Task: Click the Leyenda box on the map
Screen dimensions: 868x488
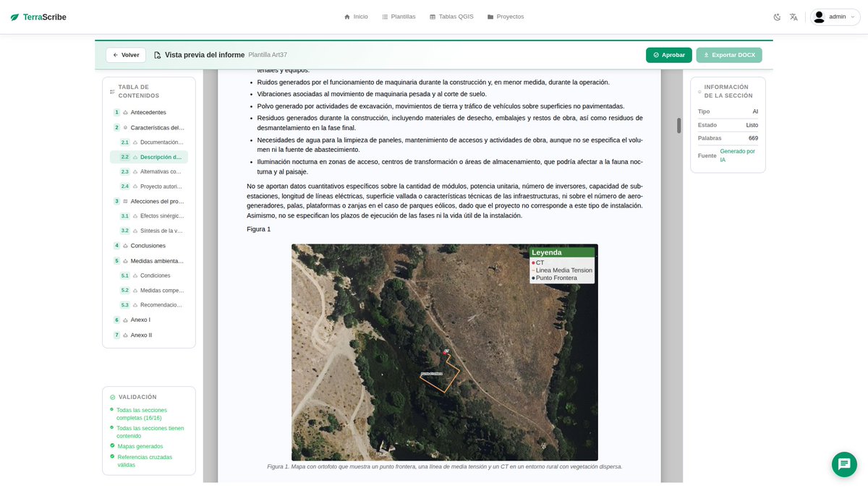Action: coord(562,265)
